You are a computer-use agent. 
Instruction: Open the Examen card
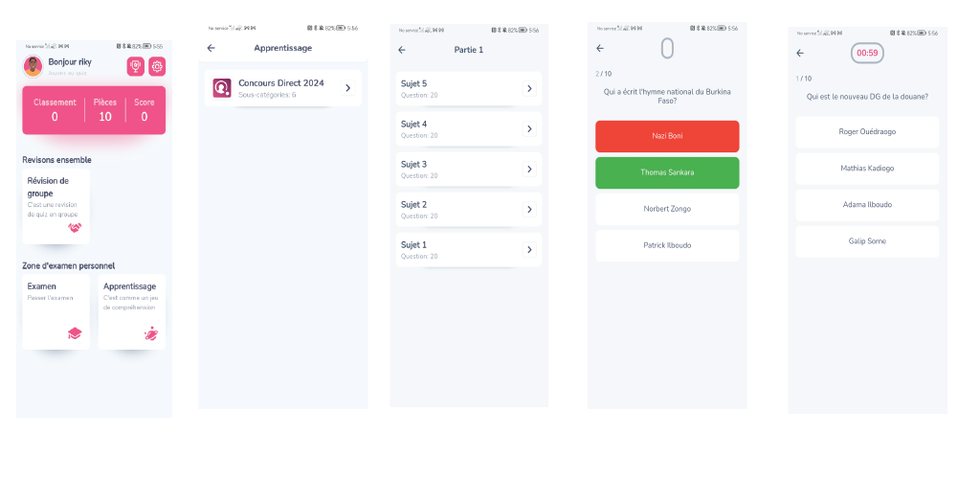pyautogui.click(x=56, y=311)
